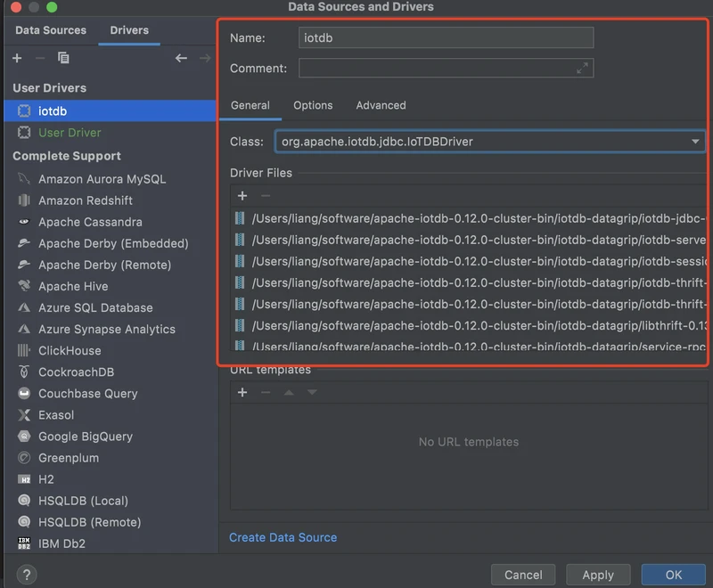
Task: Add a new driver with the plus icon
Action: [x=17, y=58]
